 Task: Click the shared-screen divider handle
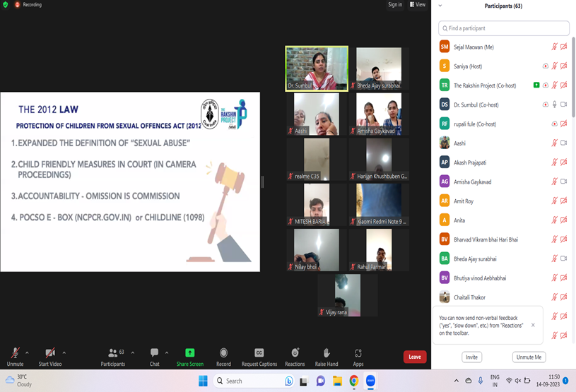262,182
